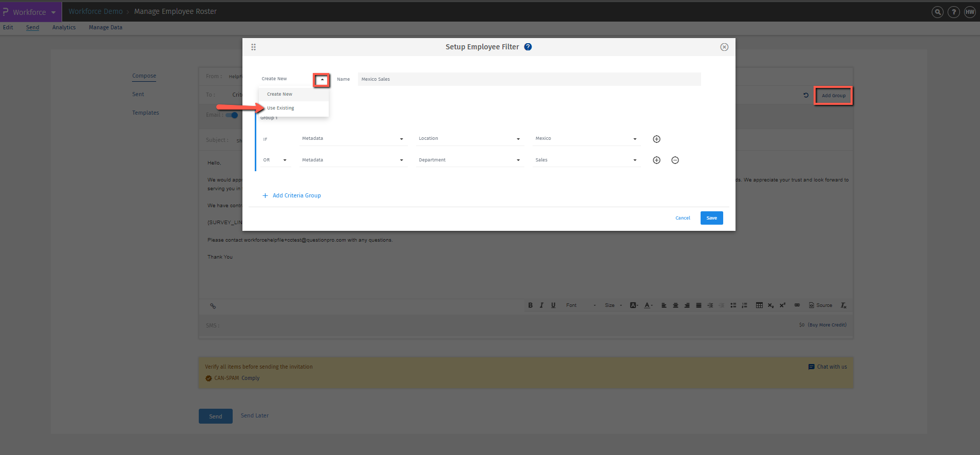
Task: Toggle the Email switch
Action: [232, 115]
